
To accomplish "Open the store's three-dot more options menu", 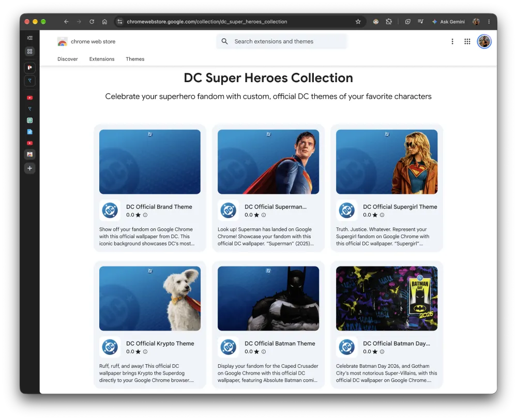I will 452,41.
